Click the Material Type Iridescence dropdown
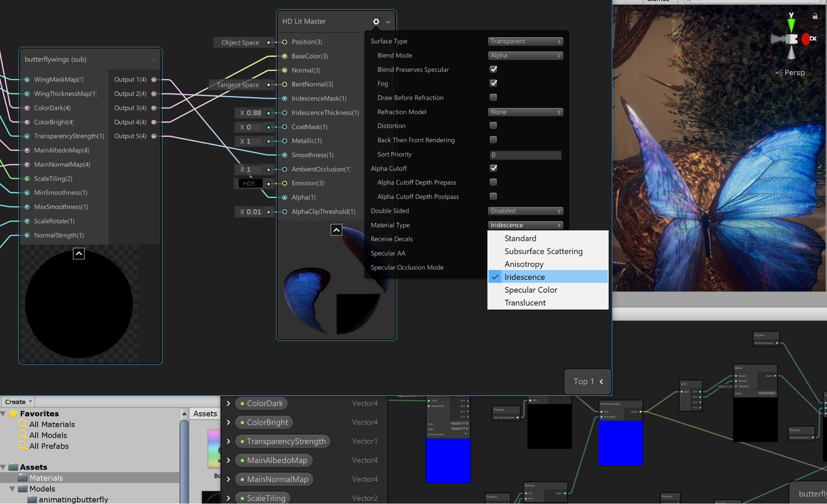 (x=525, y=225)
